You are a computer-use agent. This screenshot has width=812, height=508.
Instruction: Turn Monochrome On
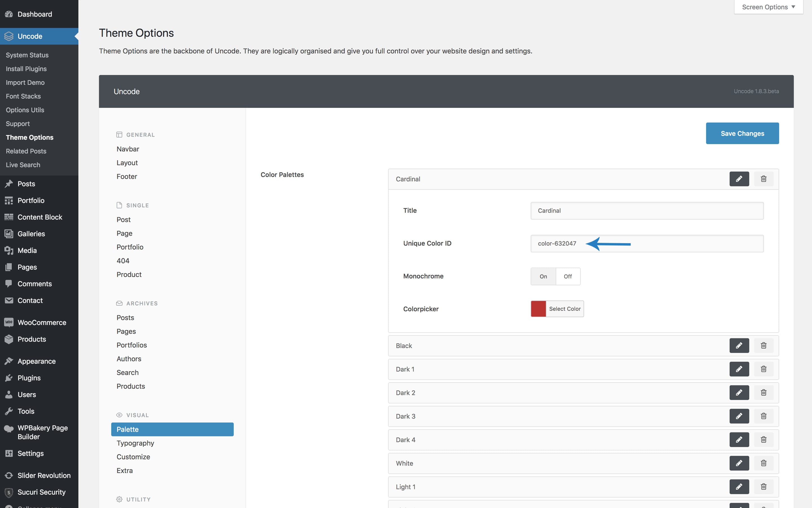tap(543, 276)
